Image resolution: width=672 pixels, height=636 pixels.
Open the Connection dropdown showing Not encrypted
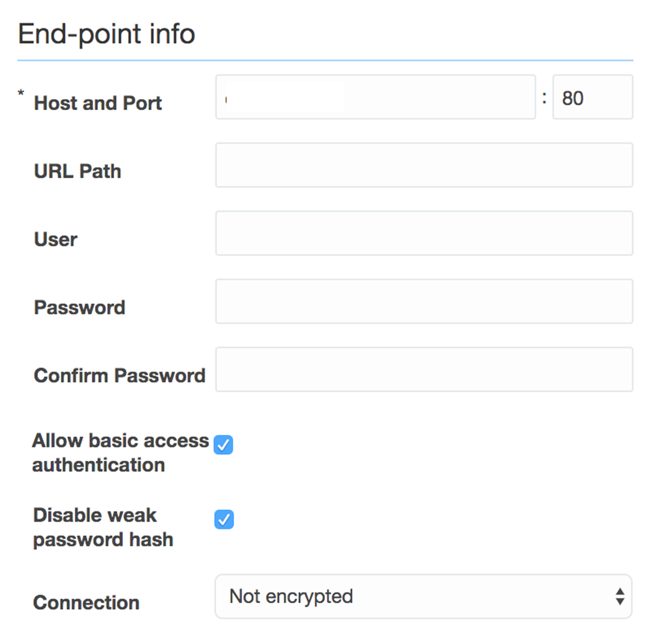click(x=423, y=596)
